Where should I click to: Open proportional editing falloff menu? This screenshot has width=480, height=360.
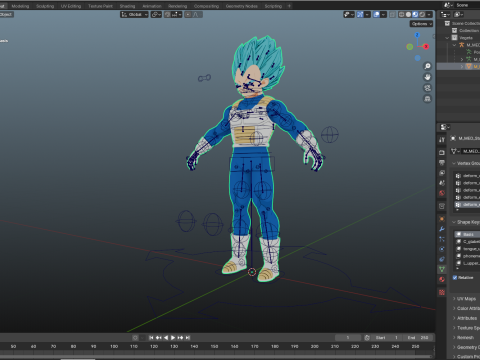tap(197, 15)
